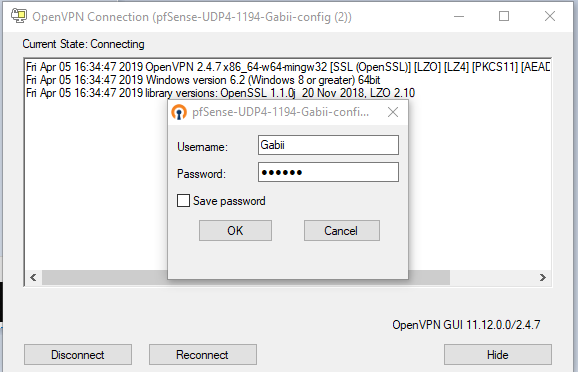
Task: Click the OpenSSL library versions log line
Action: point(220,93)
